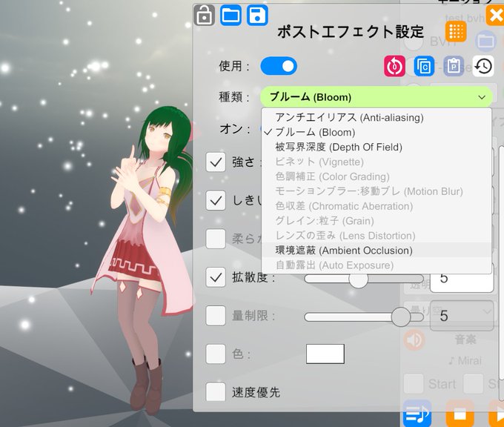Open the white 色 color swatch
Screen dimensions: 504x427
325,354
